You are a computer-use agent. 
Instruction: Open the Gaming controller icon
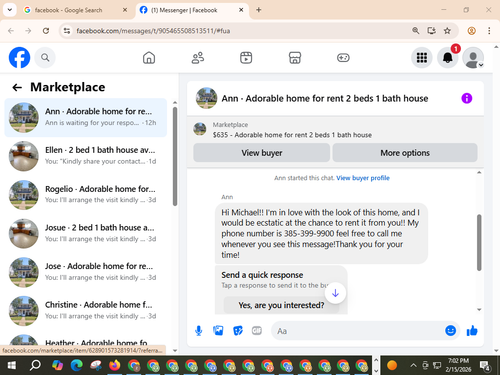click(x=343, y=58)
